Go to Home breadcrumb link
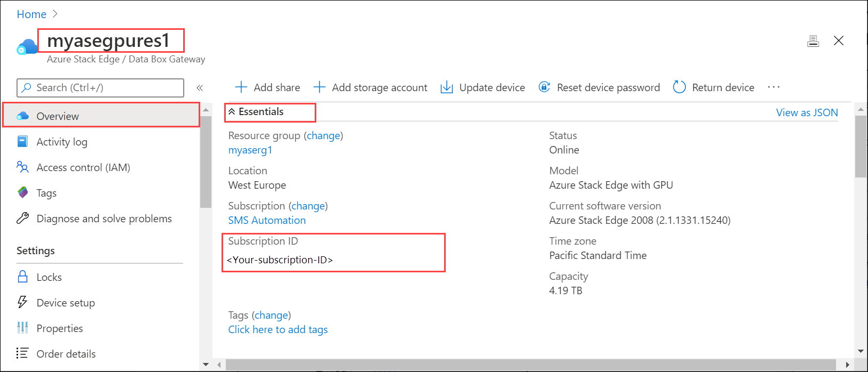Viewport: 868px width, 372px height. pos(31,14)
